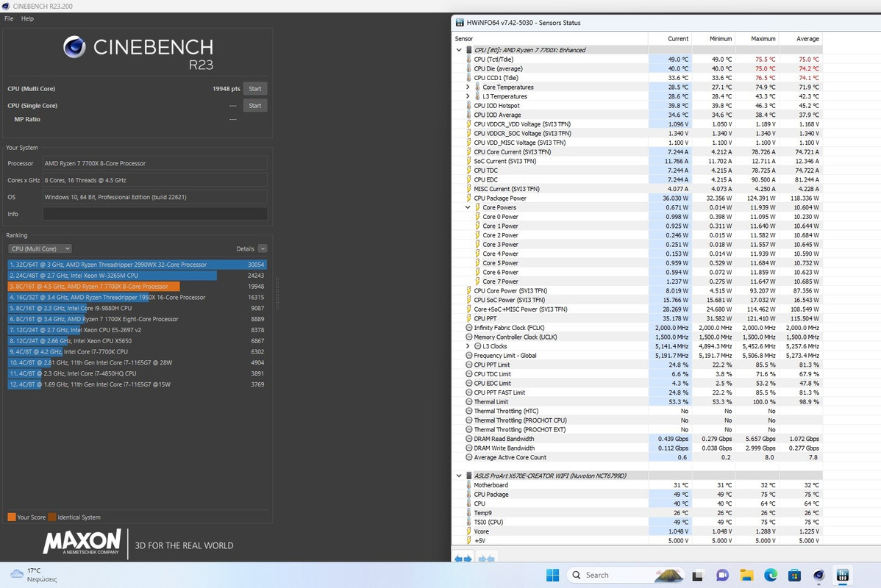Viewport: 881px width, 588px height.
Task: Start the CPU Multi Core benchmark
Action: click(x=255, y=89)
